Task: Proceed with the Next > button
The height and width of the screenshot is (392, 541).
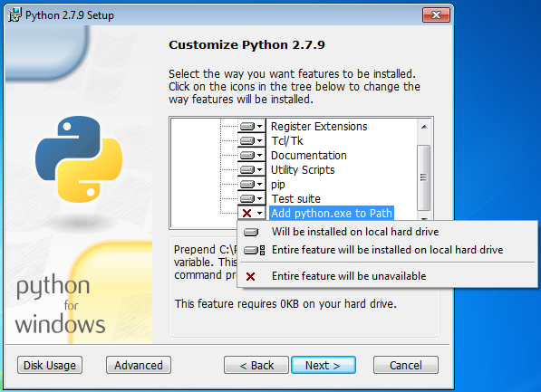Action: coord(324,365)
